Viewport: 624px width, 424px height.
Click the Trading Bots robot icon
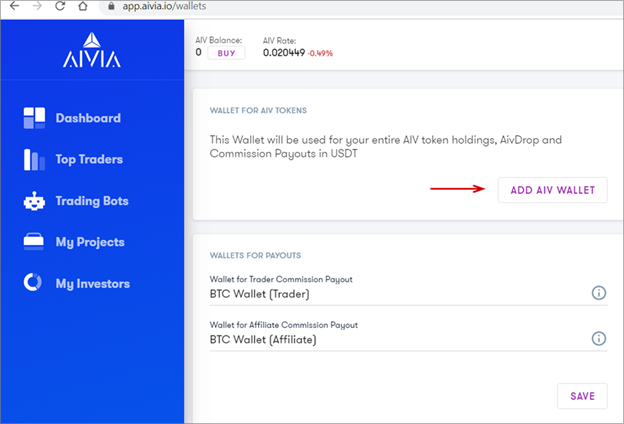pyautogui.click(x=34, y=201)
